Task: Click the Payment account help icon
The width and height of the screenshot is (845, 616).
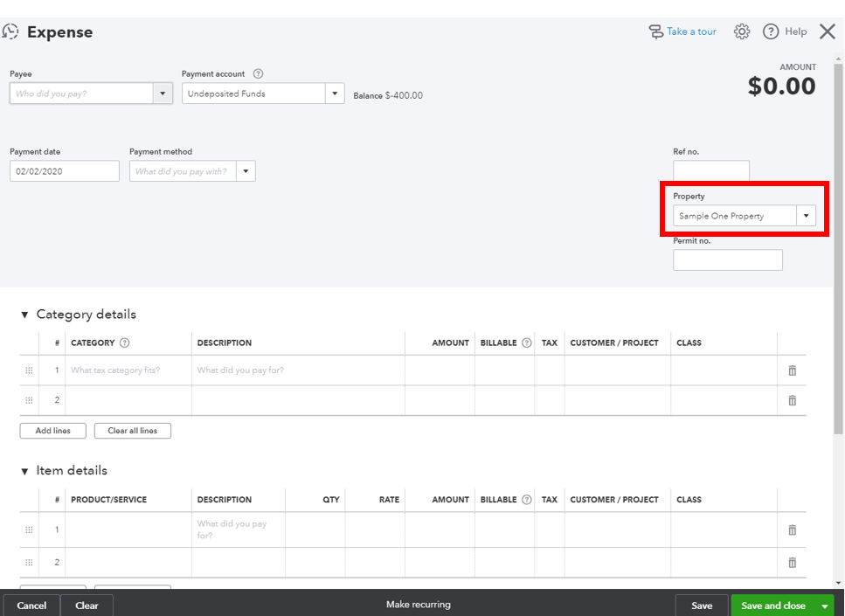Action: (x=258, y=74)
